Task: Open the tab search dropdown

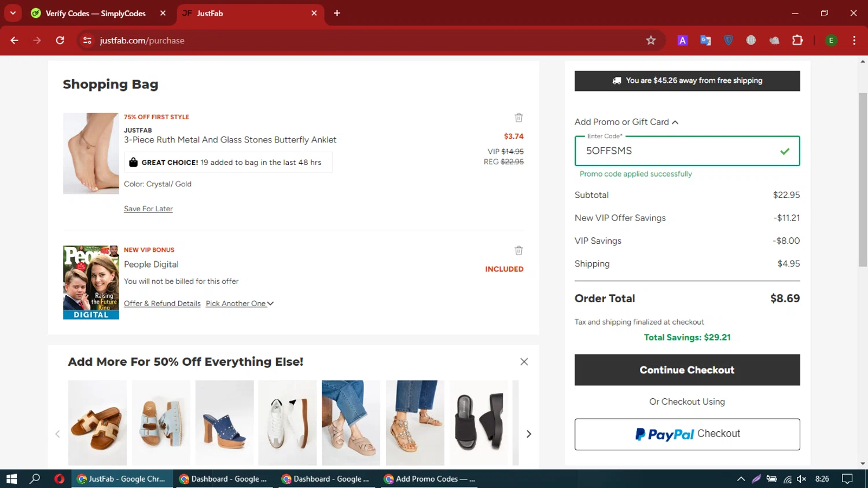Action: (13, 13)
